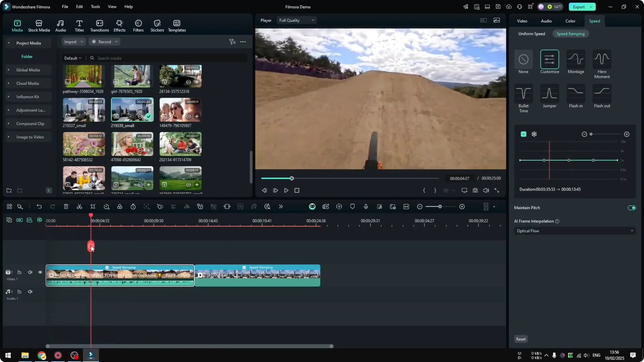Screen dimensions: 644x362
Task: Click the crop tool in the timeline toolbar
Action: coord(93,206)
